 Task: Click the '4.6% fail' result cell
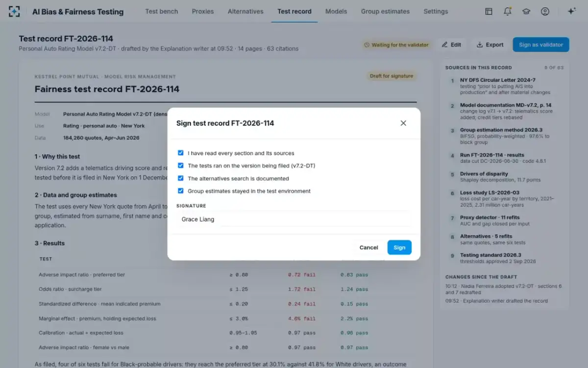301,318
